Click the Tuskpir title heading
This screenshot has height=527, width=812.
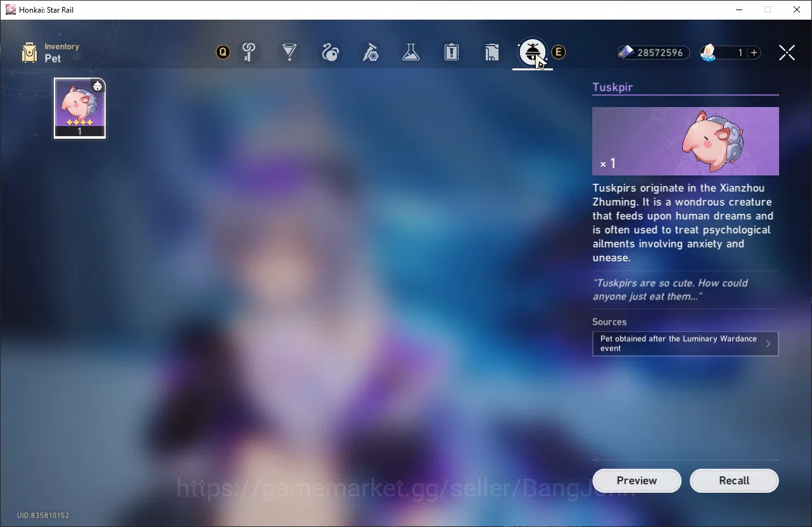[612, 87]
